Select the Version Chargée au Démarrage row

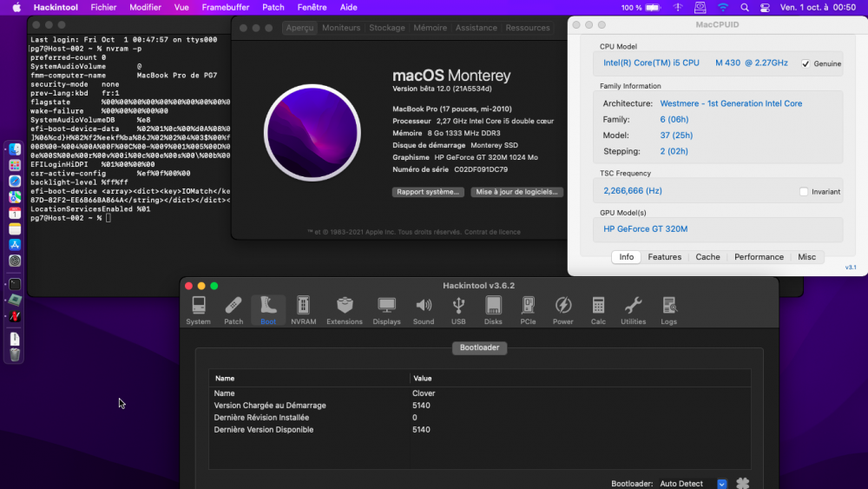coord(479,406)
